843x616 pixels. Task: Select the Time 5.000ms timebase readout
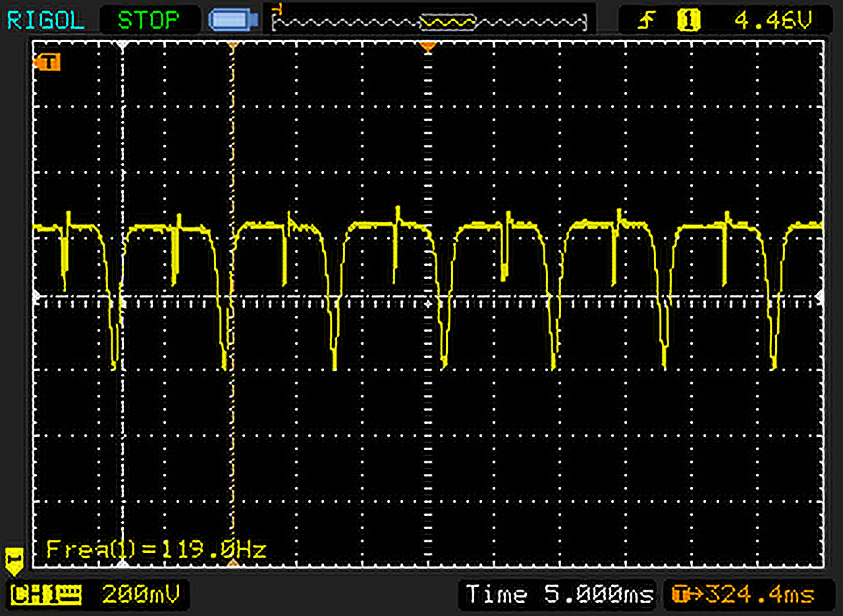(558, 594)
